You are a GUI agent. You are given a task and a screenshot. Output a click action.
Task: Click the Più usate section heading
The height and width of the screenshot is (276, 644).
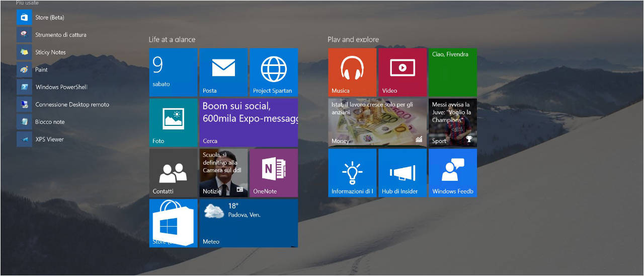(x=27, y=3)
